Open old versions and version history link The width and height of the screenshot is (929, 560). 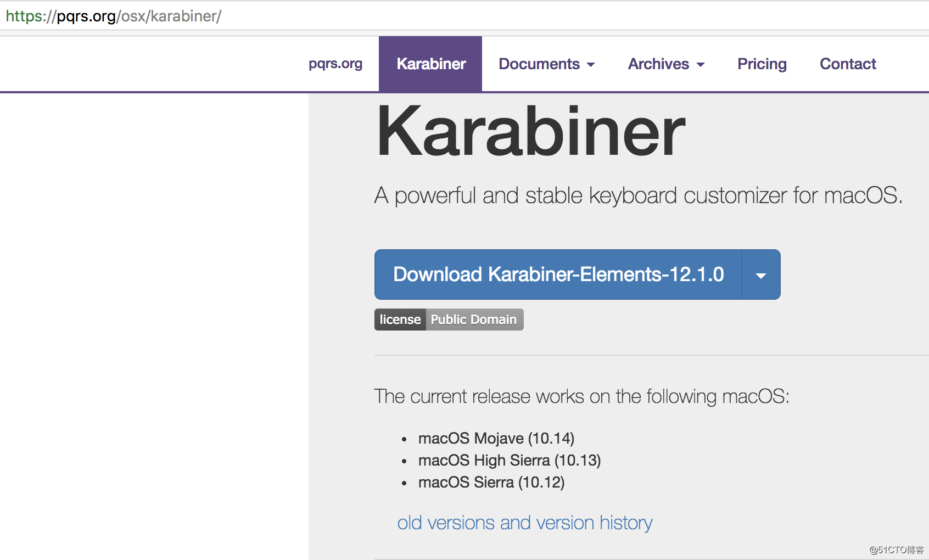coord(525,523)
